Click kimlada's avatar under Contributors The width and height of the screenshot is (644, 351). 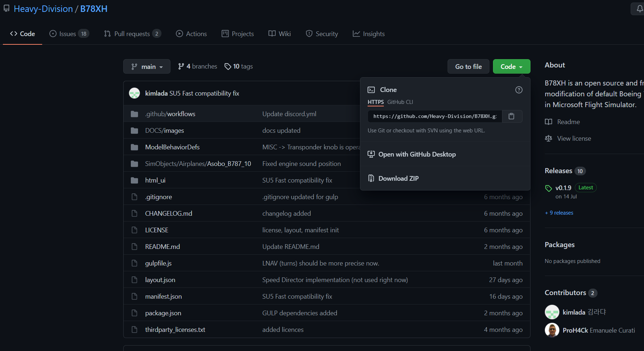pyautogui.click(x=552, y=312)
